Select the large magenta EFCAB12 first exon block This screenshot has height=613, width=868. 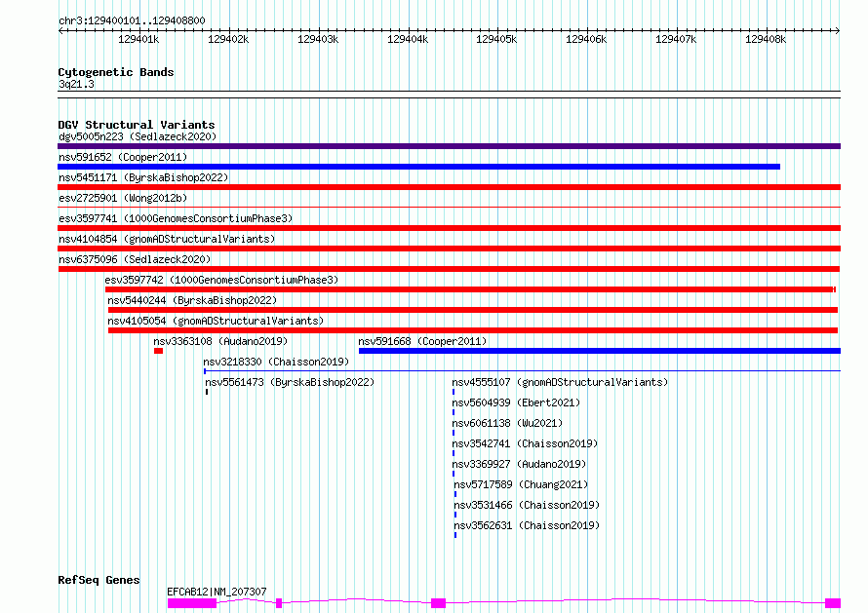point(192,603)
